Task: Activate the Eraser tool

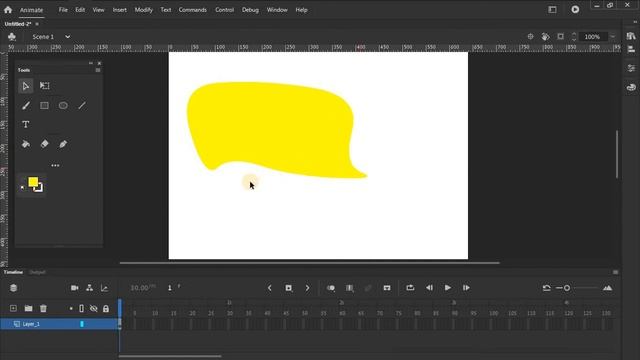Action: click(44, 144)
